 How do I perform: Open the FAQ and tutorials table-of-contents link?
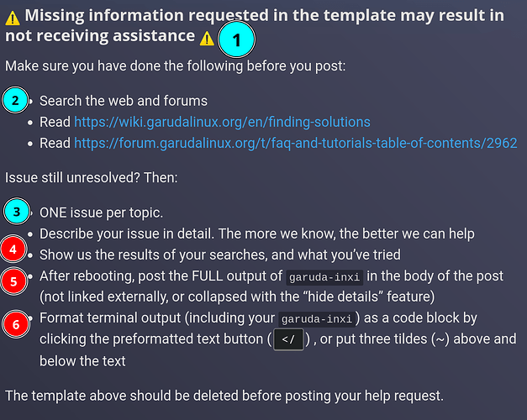pos(295,143)
